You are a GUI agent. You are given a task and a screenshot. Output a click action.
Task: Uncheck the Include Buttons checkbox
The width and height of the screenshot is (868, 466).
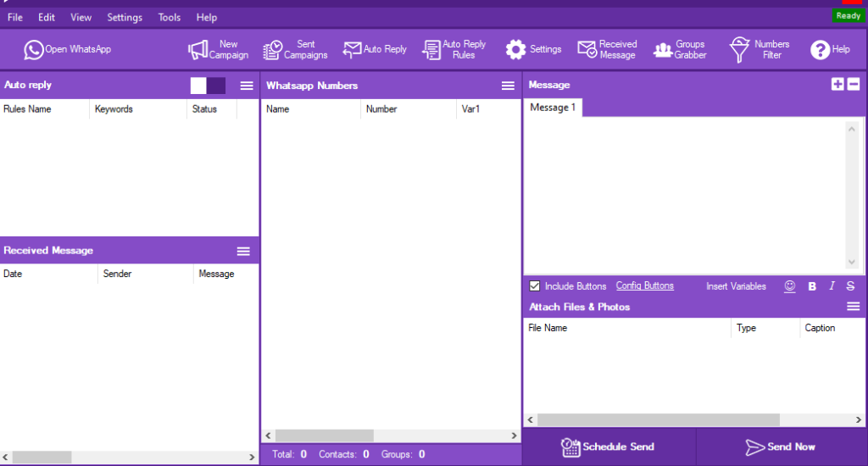click(534, 286)
